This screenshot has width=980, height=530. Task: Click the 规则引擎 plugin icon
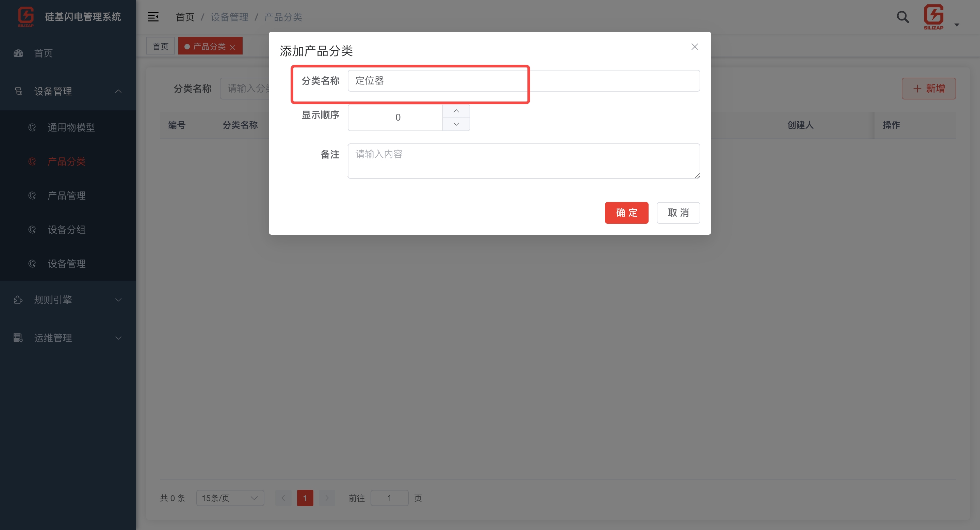pyautogui.click(x=18, y=300)
